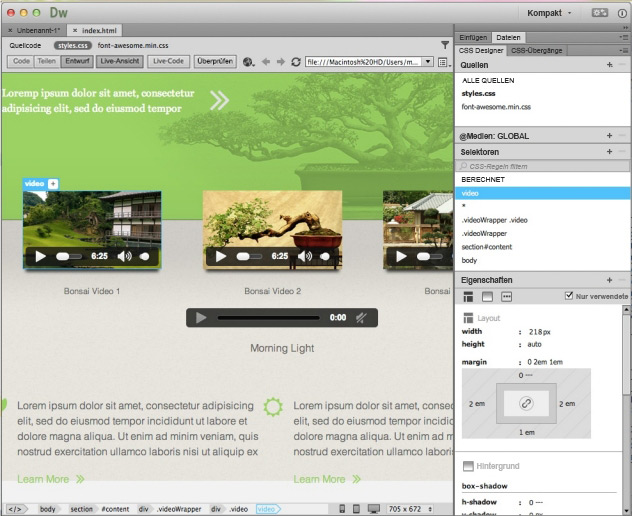Go forward using the right arrow in toolbar
The height and width of the screenshot is (516, 632).
281,62
